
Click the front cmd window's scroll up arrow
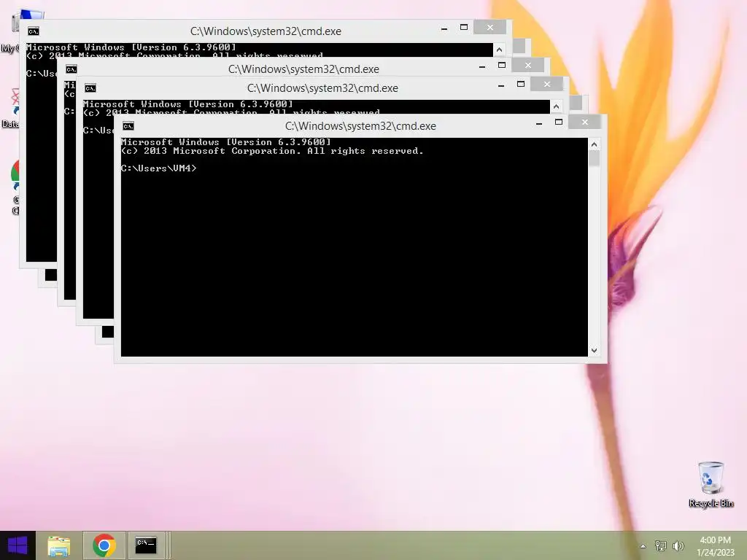coord(594,144)
